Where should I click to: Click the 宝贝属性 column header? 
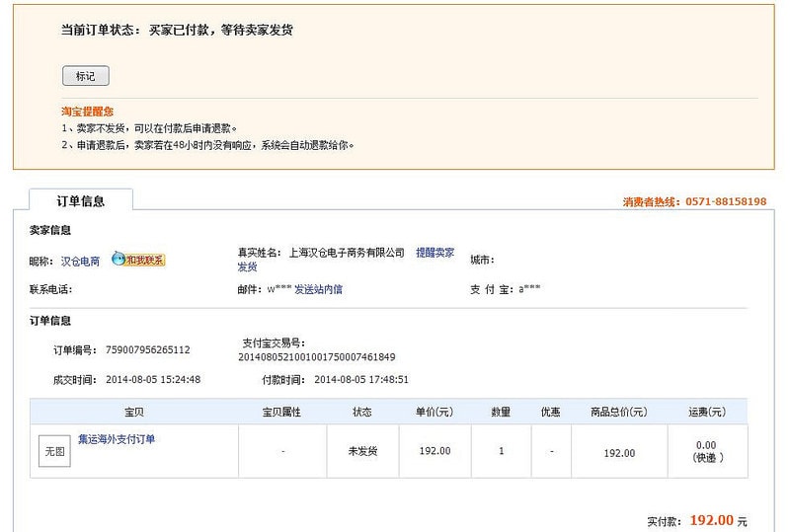[x=281, y=412]
